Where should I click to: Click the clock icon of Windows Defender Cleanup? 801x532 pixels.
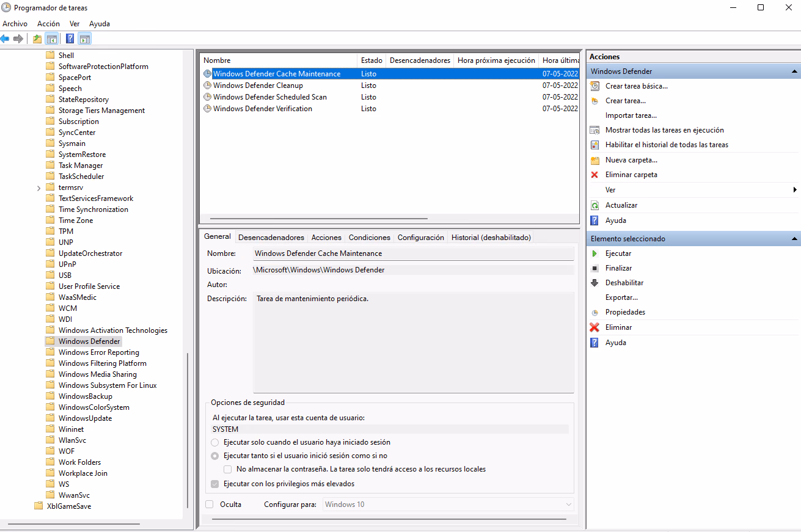[x=208, y=86]
